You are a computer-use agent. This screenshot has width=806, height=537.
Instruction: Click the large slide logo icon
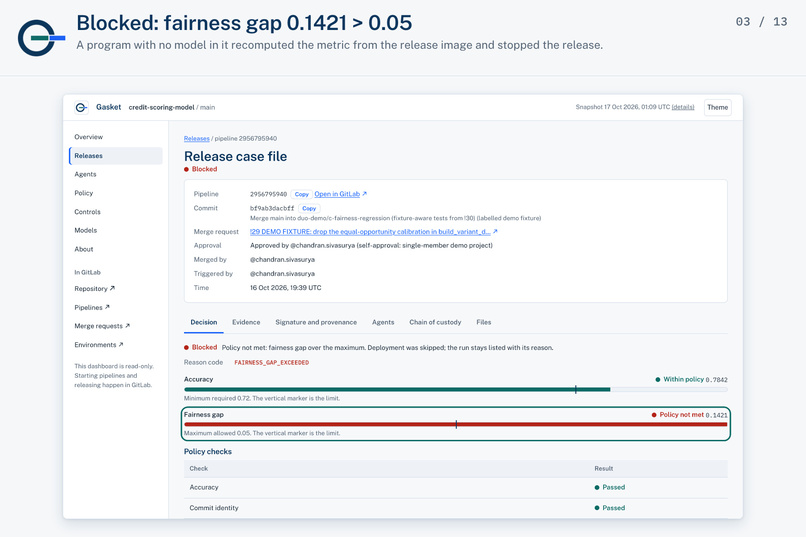click(x=41, y=38)
